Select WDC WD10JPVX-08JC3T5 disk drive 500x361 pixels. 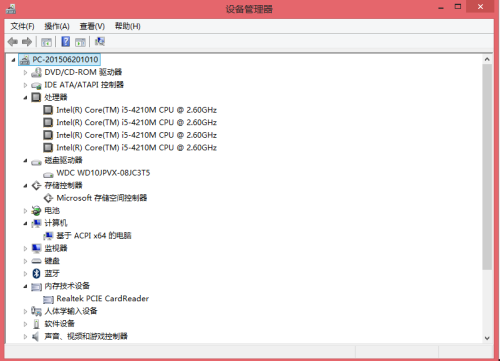103,173
